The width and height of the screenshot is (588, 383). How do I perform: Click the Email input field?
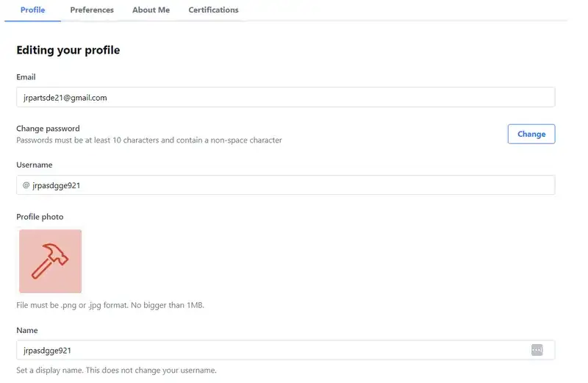coord(286,97)
